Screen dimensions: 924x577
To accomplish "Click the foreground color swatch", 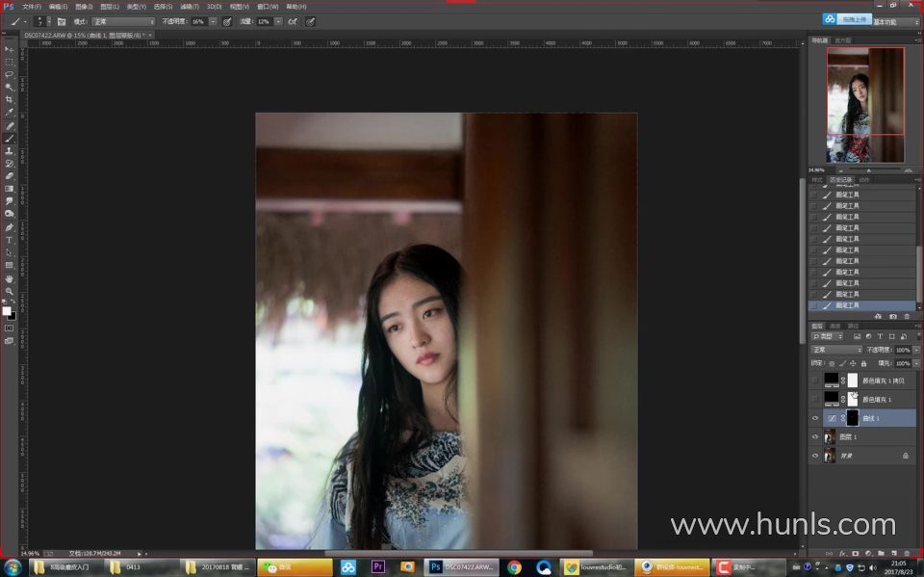I will [x=7, y=311].
